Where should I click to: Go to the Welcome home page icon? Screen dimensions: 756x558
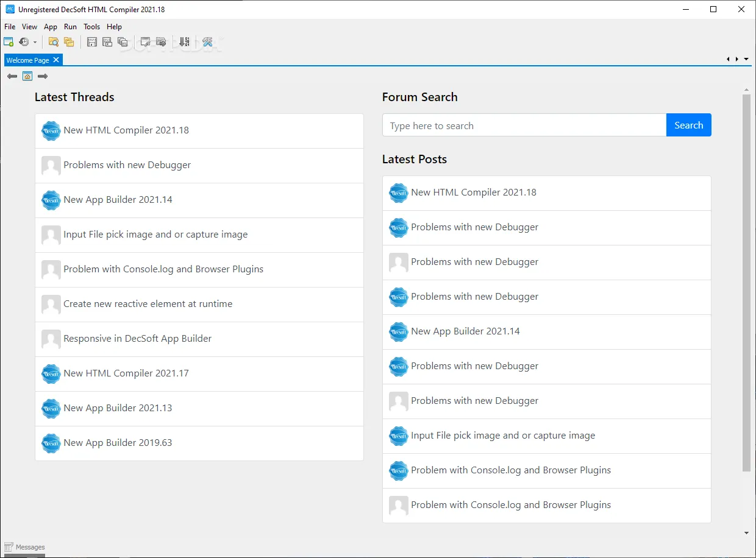(27, 76)
